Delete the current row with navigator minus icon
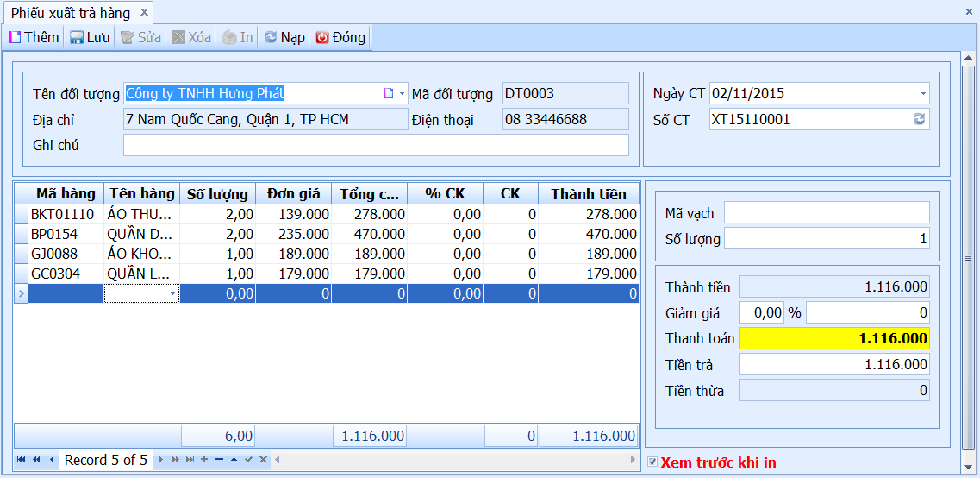Image resolution: width=980 pixels, height=478 pixels. click(x=219, y=460)
